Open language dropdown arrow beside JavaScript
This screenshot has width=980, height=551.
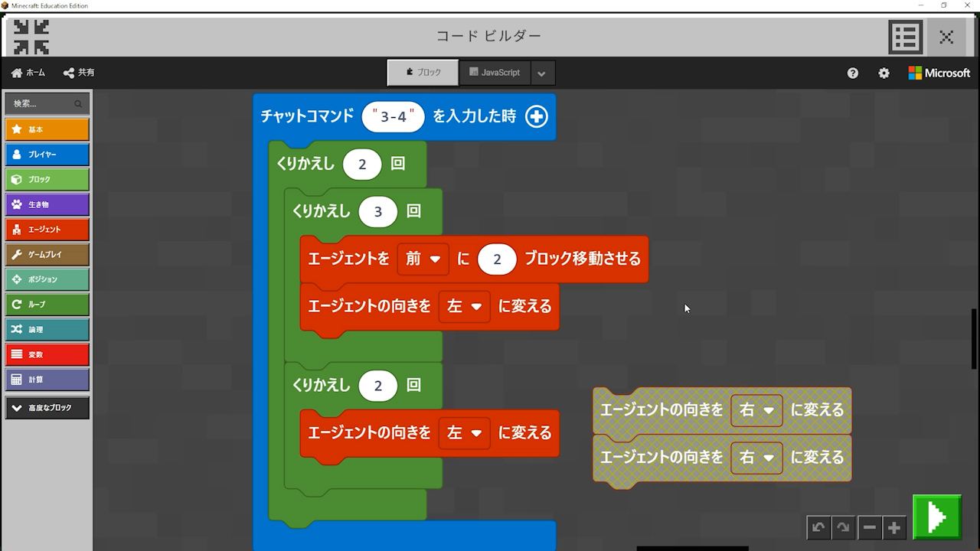pos(541,73)
